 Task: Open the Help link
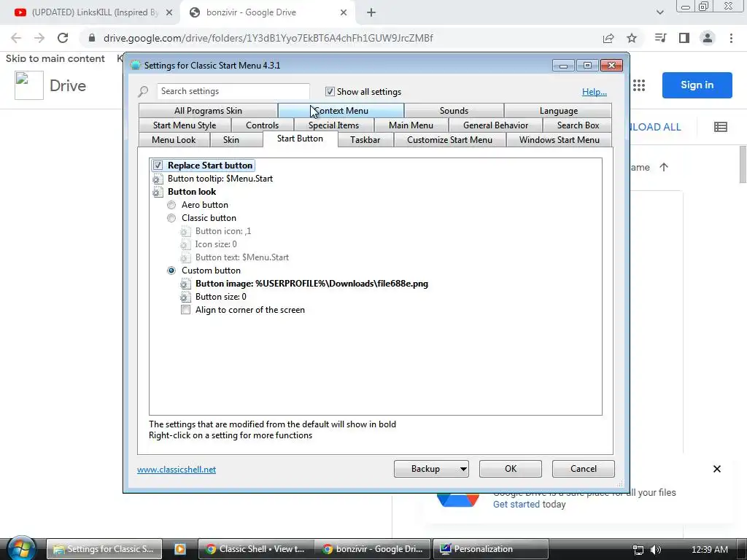(594, 92)
